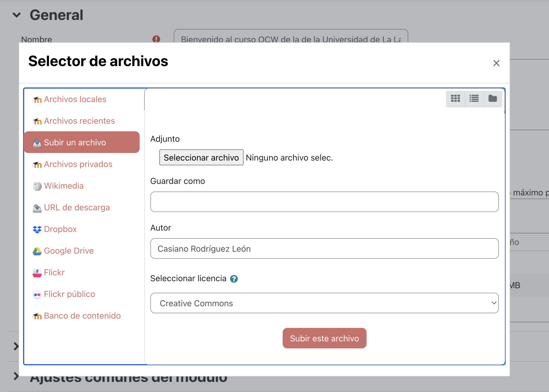
Task: Focus the Guardar como text field
Action: pos(324,202)
